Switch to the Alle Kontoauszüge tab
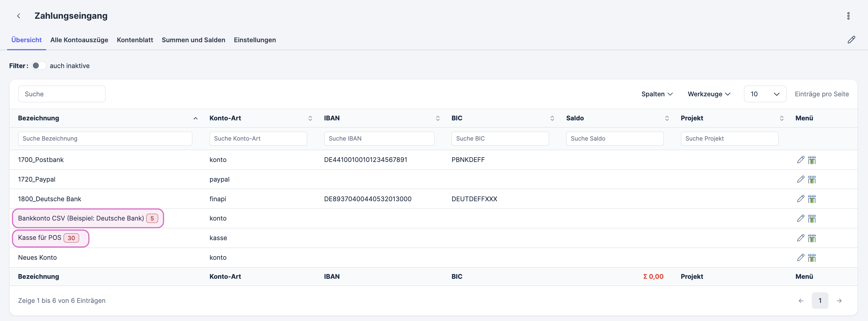The image size is (868, 321). coord(79,40)
